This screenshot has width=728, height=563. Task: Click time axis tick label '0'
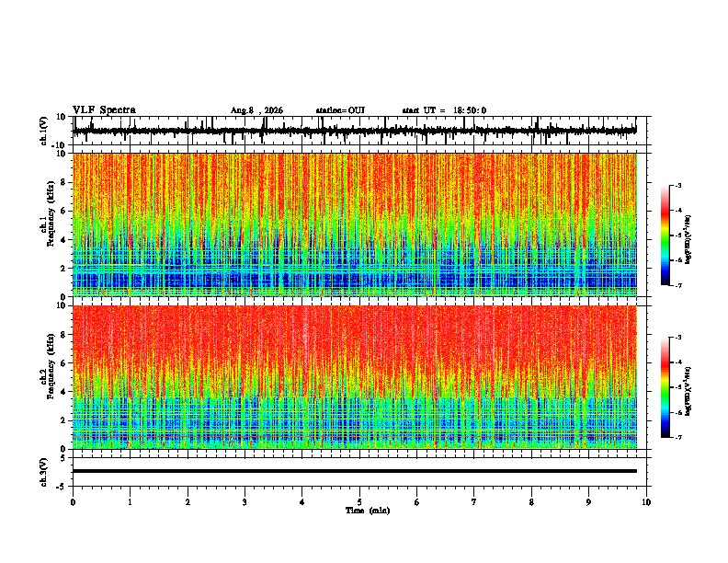pos(73,502)
